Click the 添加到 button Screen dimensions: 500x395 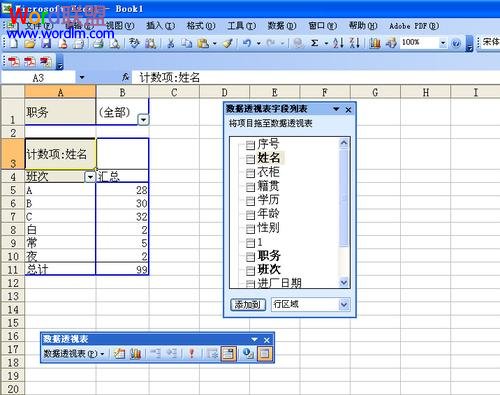(x=248, y=304)
